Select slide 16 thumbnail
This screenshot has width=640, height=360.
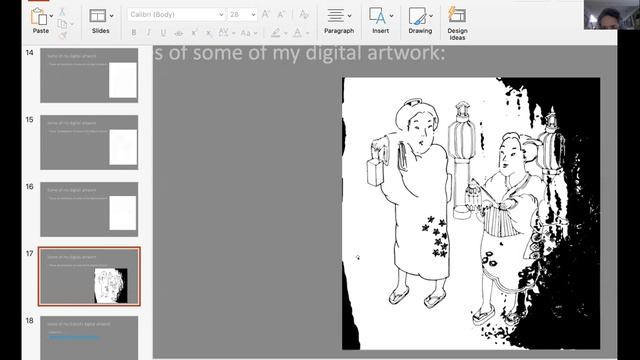point(89,209)
